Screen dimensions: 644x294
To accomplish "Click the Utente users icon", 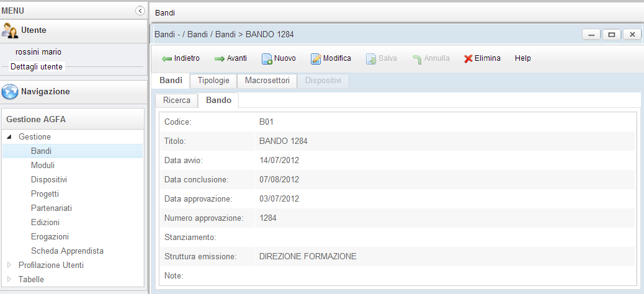I will pyautogui.click(x=10, y=30).
